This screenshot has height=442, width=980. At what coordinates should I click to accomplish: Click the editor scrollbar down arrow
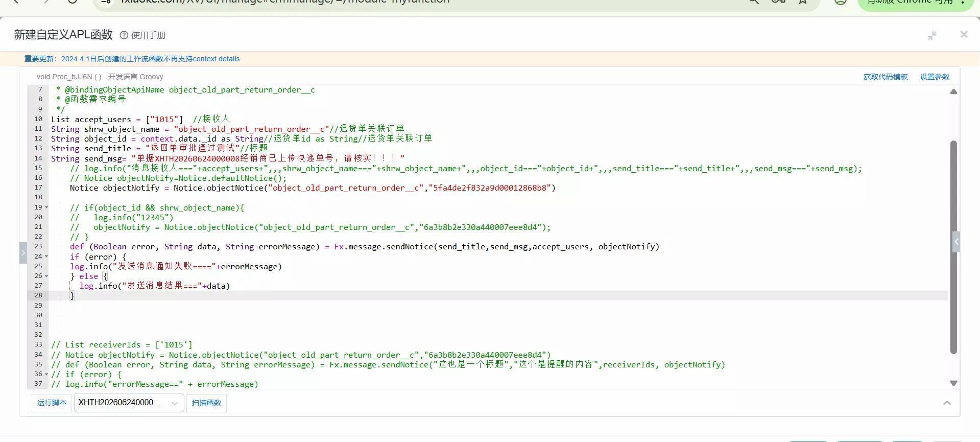[953, 383]
